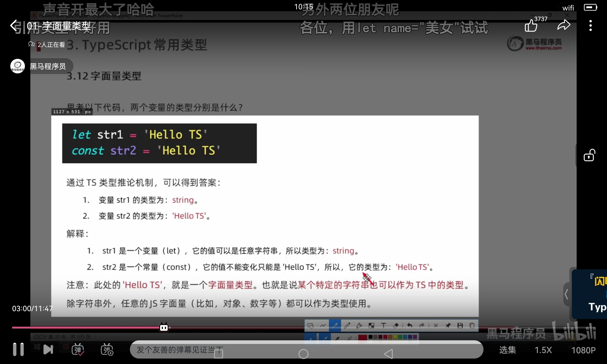The image size is (607, 364).
Task: Tap the 黑马程序员 uploader name
Action: (x=48, y=66)
